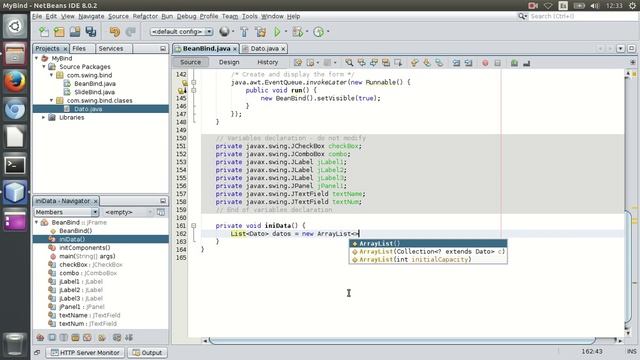Image resolution: width=640 pixels, height=360 pixels.
Task: Click the Build Project hammer icon
Action: pos(244,32)
